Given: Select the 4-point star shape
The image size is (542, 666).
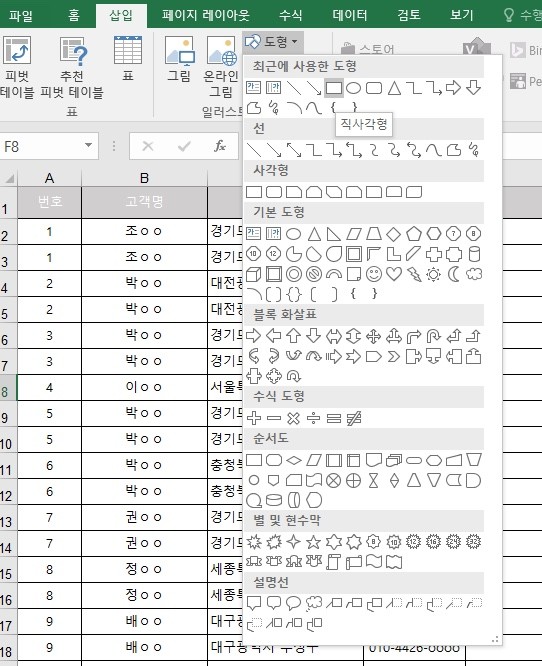Looking at the screenshot, I should click(294, 542).
